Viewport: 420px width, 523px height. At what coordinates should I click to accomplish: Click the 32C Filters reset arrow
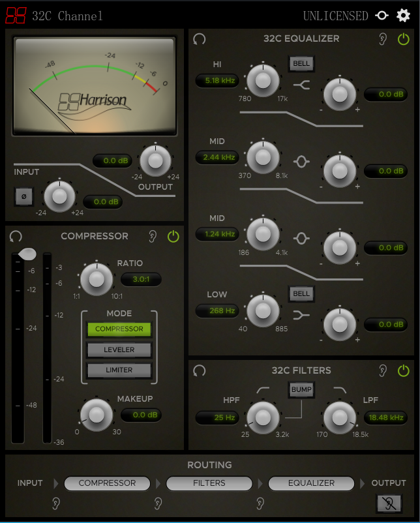click(x=199, y=370)
